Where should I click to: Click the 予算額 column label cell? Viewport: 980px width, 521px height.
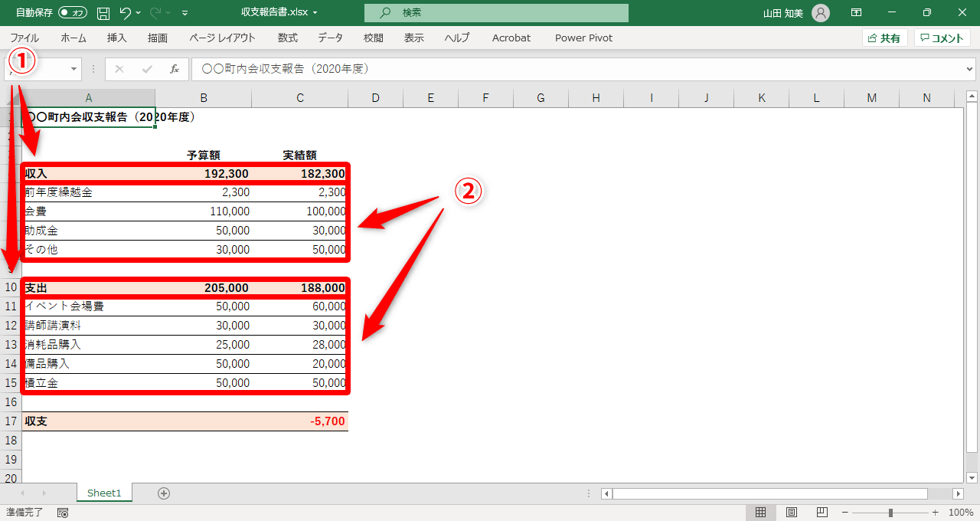click(204, 155)
